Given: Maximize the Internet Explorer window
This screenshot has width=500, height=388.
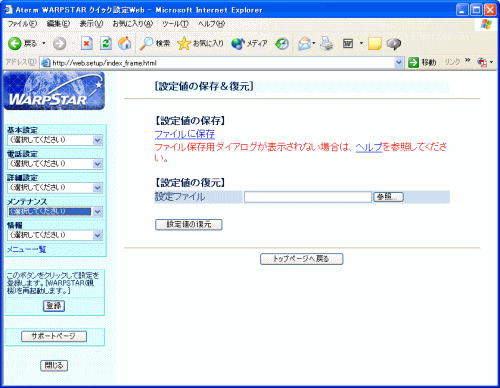Looking at the screenshot, I should pos(476,10).
